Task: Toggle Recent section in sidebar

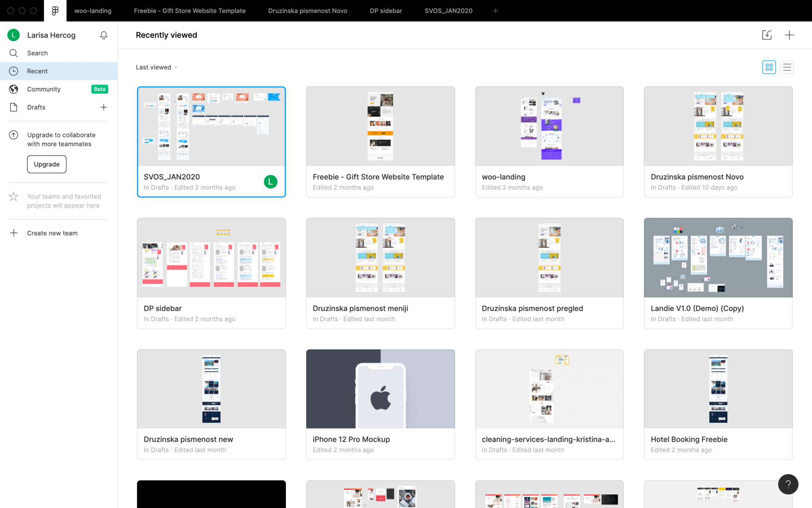Action: 37,70
